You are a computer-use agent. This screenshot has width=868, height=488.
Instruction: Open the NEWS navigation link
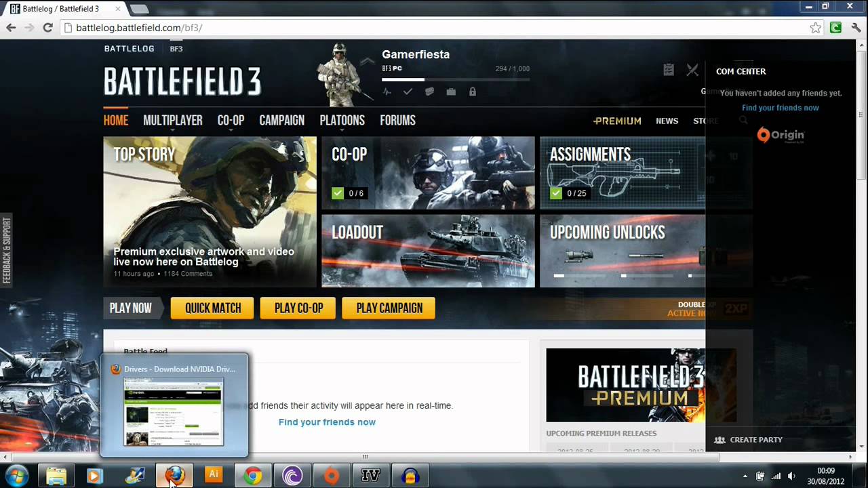(667, 121)
